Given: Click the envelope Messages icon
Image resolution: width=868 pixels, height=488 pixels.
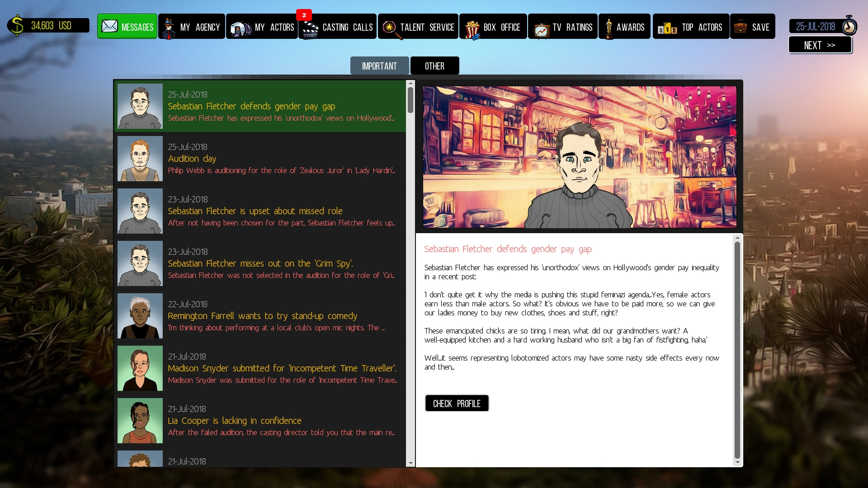Looking at the screenshot, I should coord(109,26).
